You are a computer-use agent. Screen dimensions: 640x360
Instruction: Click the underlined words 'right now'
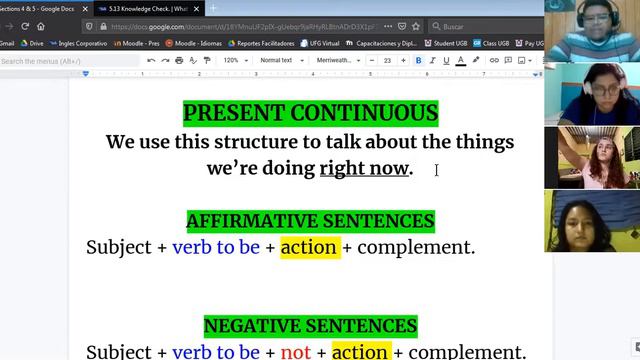(x=364, y=168)
